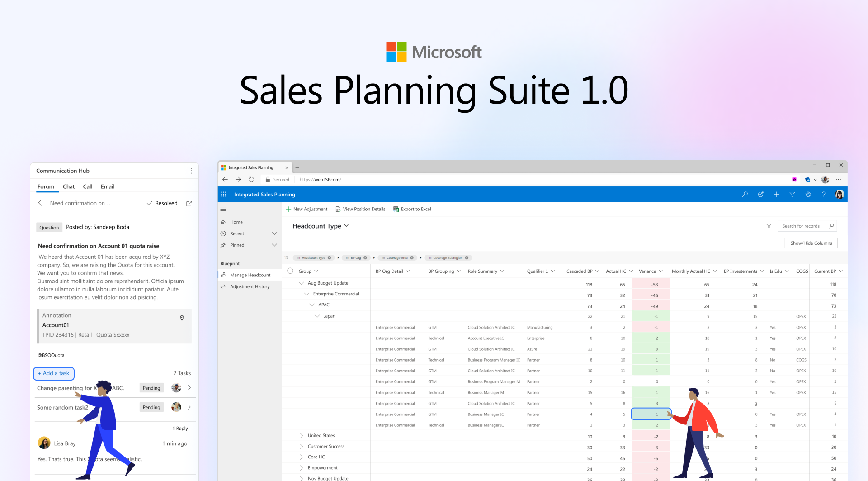This screenshot has width=868, height=481.
Task: Expand the United States row
Action: (302, 435)
